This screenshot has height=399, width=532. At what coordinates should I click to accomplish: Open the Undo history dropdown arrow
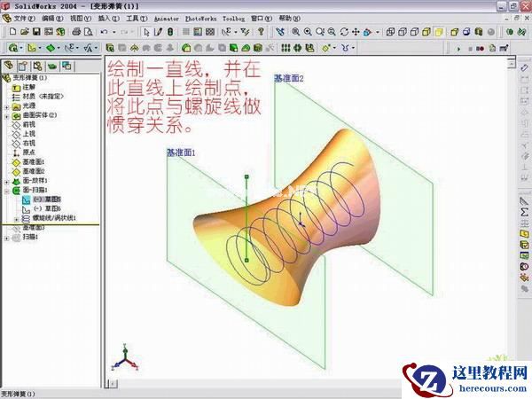pos(114,32)
